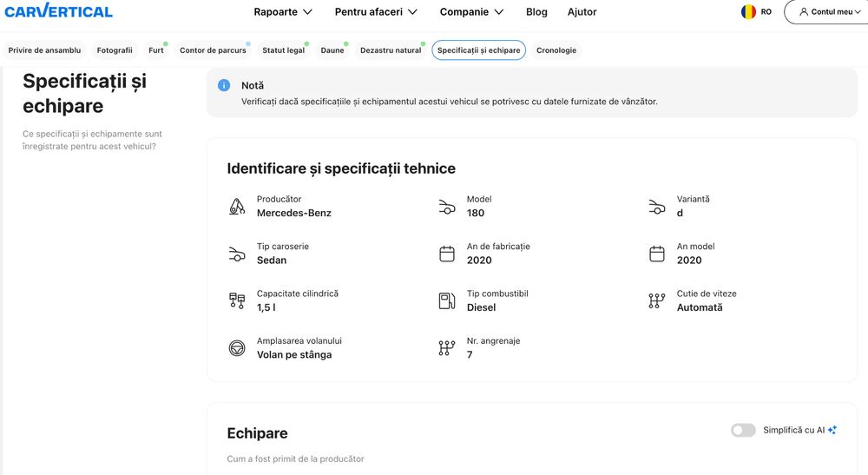Viewport: 868px width, 475px height.
Task: Click the manufacturer icon next to Mercedes-Benz
Action: coord(237,207)
